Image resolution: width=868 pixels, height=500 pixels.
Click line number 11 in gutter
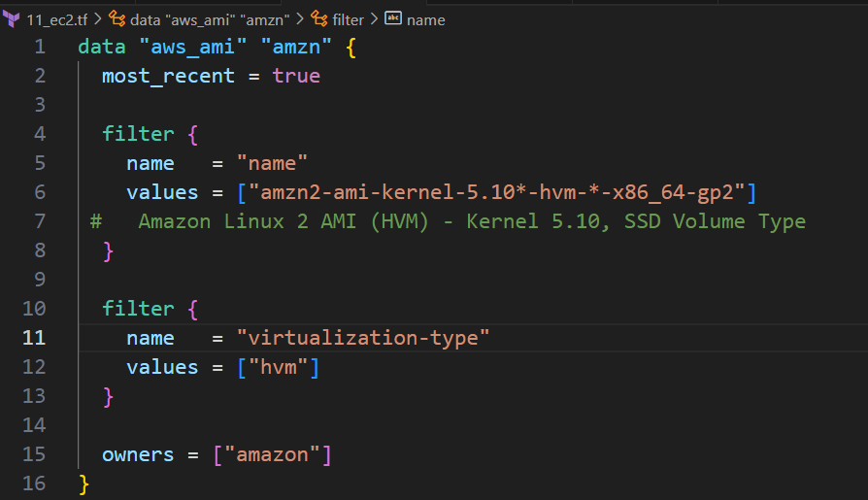pyautogui.click(x=34, y=338)
